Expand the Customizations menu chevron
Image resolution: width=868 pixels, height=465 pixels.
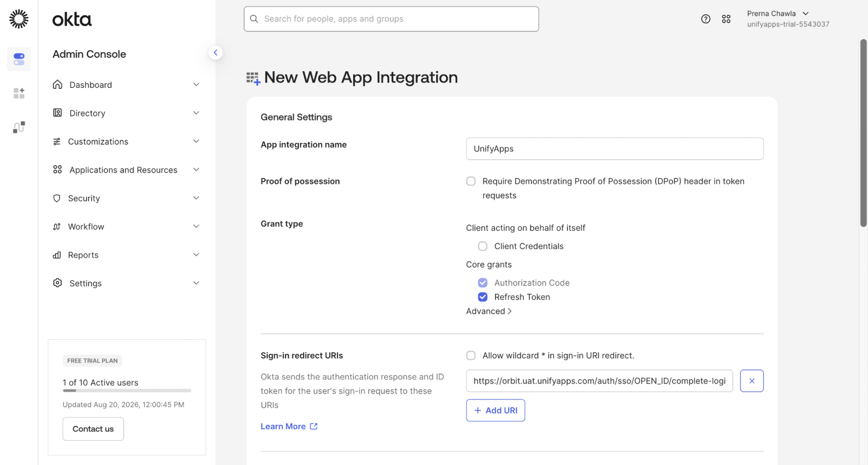coord(196,142)
